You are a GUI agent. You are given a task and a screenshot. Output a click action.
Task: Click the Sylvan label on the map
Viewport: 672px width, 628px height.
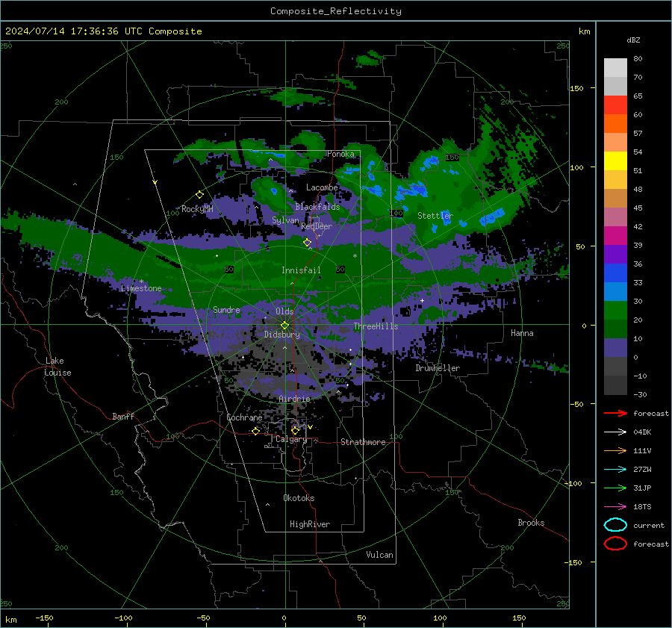(285, 220)
